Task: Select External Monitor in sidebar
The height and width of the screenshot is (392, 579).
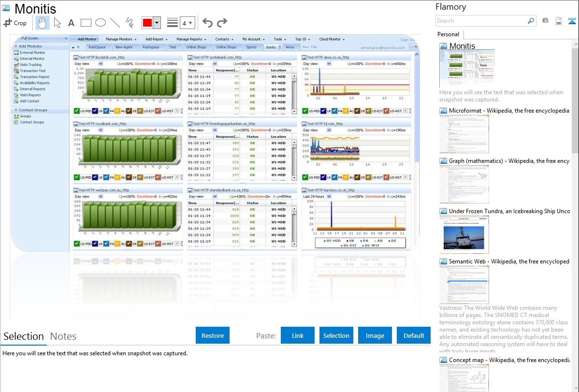Action: [x=32, y=53]
